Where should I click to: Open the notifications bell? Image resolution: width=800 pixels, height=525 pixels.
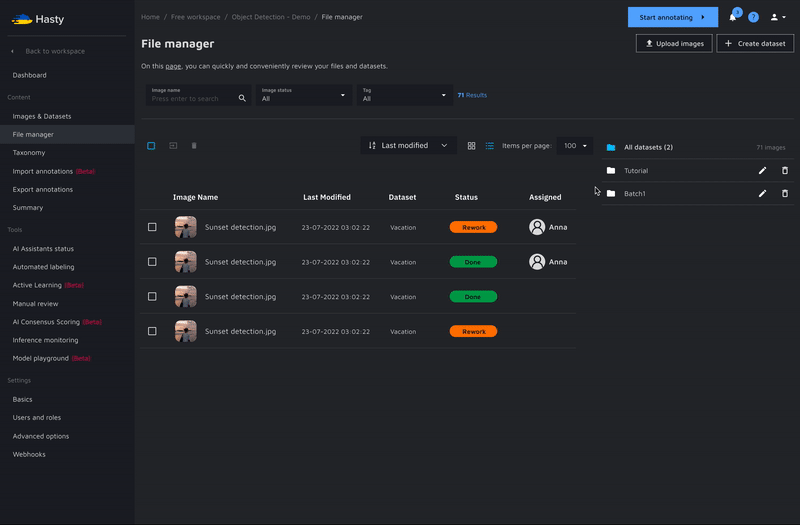click(x=733, y=17)
